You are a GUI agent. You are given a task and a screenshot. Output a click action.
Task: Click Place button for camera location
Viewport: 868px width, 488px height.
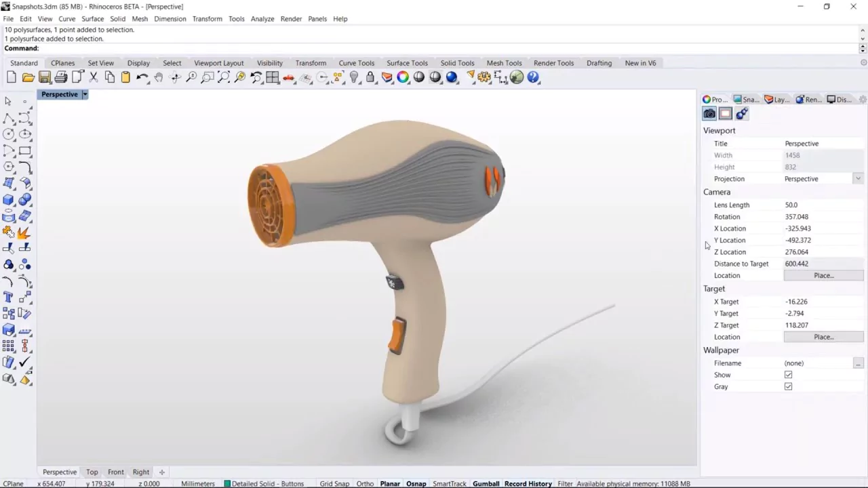click(823, 276)
